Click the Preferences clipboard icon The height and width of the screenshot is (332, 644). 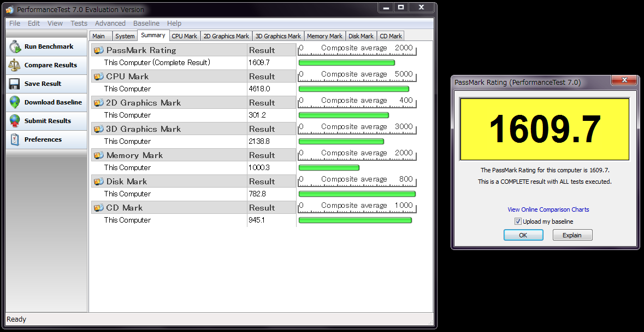(14, 139)
